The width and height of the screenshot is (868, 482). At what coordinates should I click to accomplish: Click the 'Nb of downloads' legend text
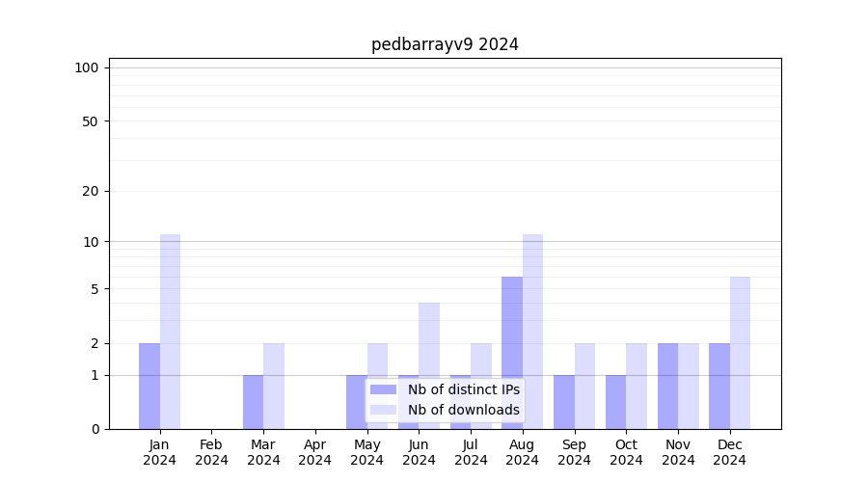463,410
